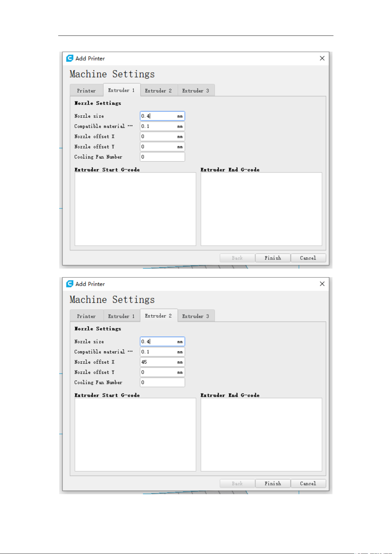
Task: Click Extruder Start G-code box in upper dialog
Action: pyautogui.click(x=135, y=209)
